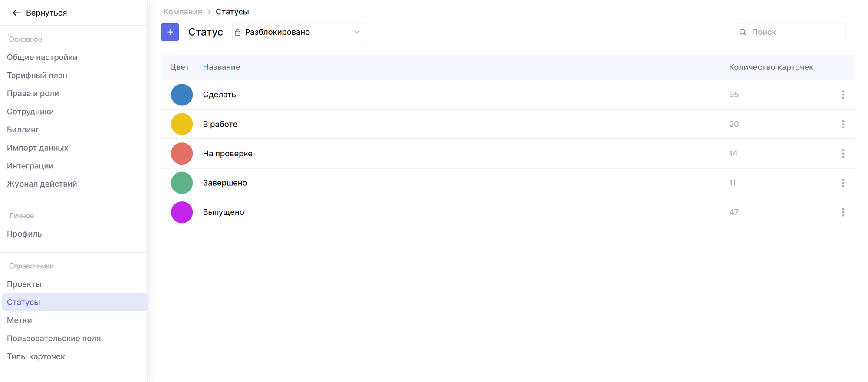This screenshot has height=382, width=868.
Task: Click the purple color circle for Выпущено
Action: (182, 212)
